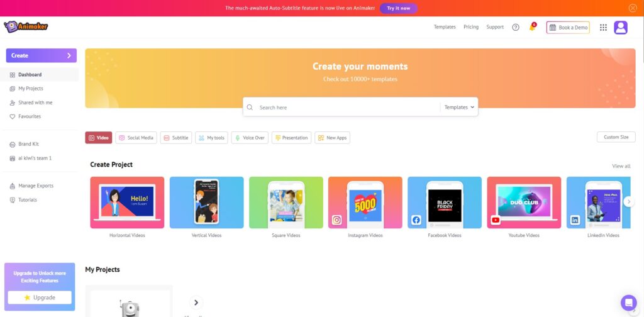Click the Animaker logo
This screenshot has height=317, width=644.
tap(25, 26)
